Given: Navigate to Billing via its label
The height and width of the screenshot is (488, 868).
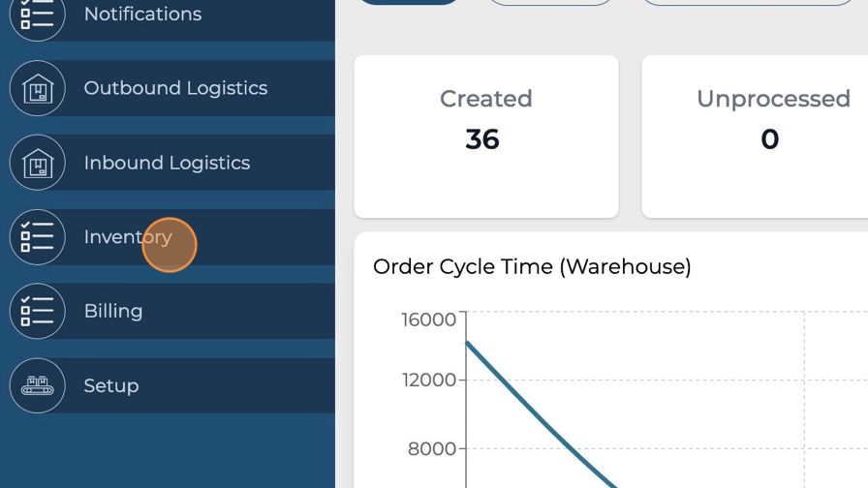Looking at the screenshot, I should tap(113, 311).
